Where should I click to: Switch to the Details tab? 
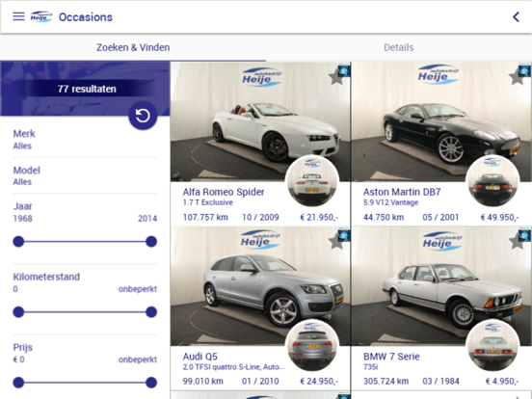pyautogui.click(x=399, y=47)
